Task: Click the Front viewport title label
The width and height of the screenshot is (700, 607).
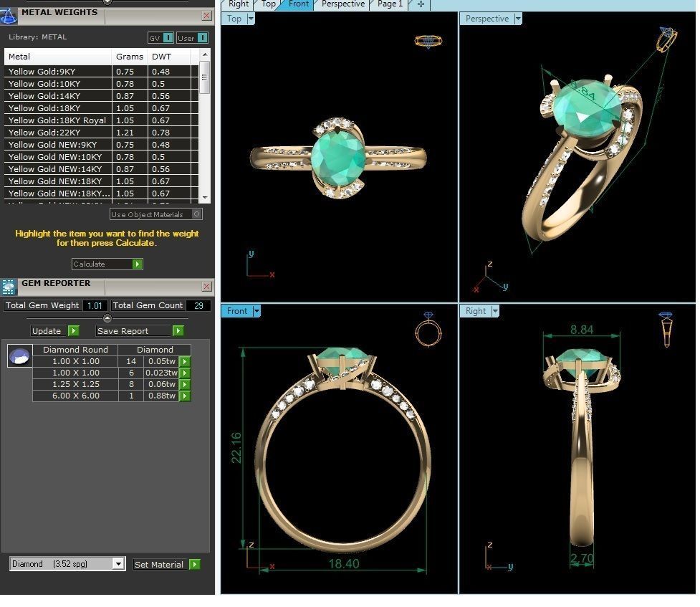Action: tap(237, 311)
